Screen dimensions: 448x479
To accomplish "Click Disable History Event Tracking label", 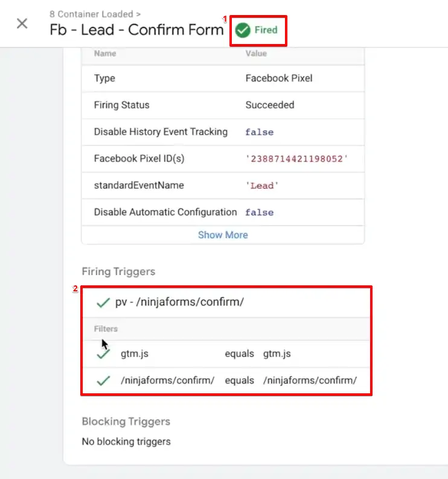I will tap(161, 132).
